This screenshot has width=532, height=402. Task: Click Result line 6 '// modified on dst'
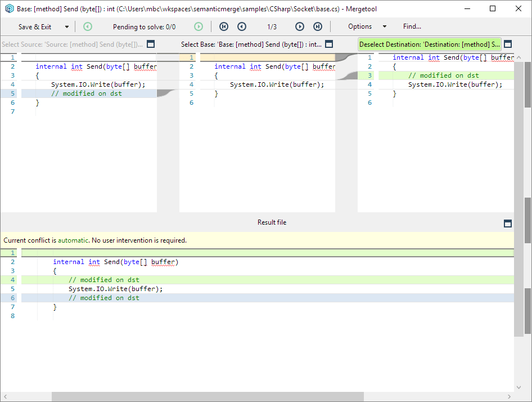[104, 298]
